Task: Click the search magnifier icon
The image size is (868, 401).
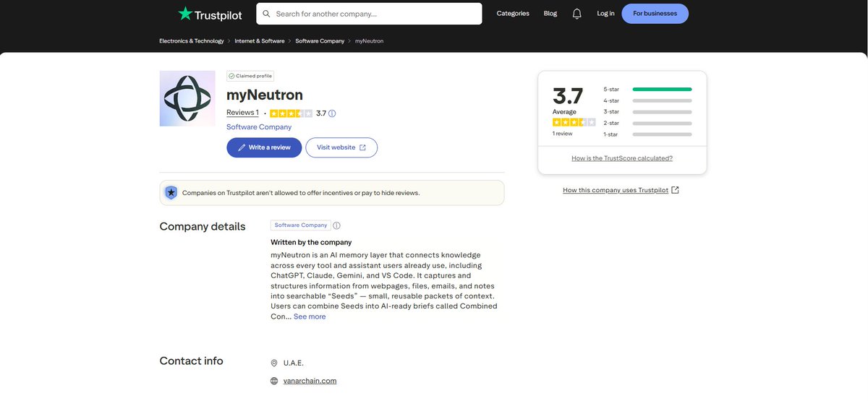Action: click(x=266, y=14)
